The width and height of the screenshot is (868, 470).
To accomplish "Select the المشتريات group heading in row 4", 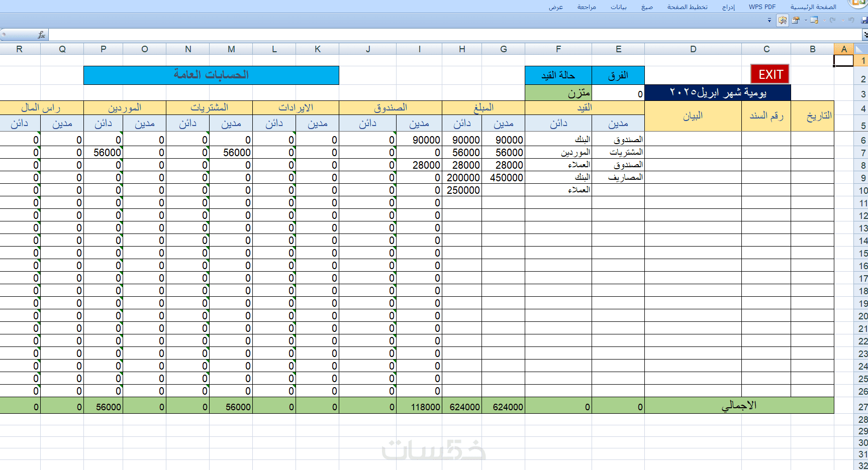I will 210,107.
